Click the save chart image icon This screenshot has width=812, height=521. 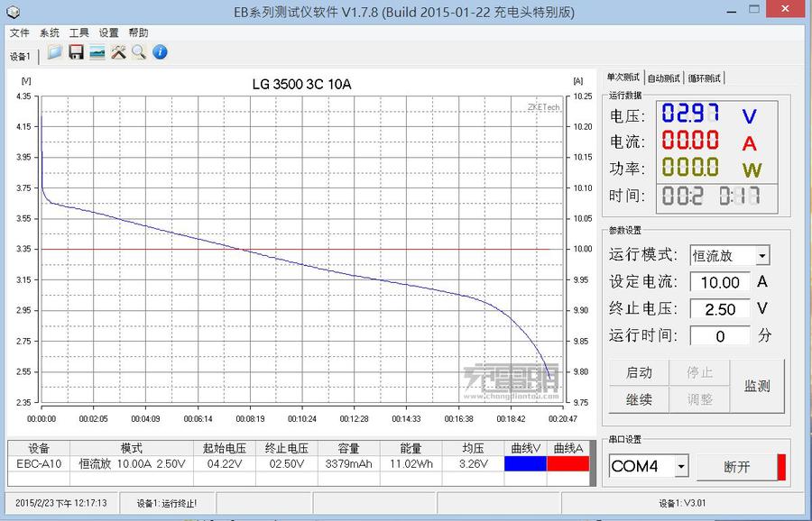click(x=97, y=52)
